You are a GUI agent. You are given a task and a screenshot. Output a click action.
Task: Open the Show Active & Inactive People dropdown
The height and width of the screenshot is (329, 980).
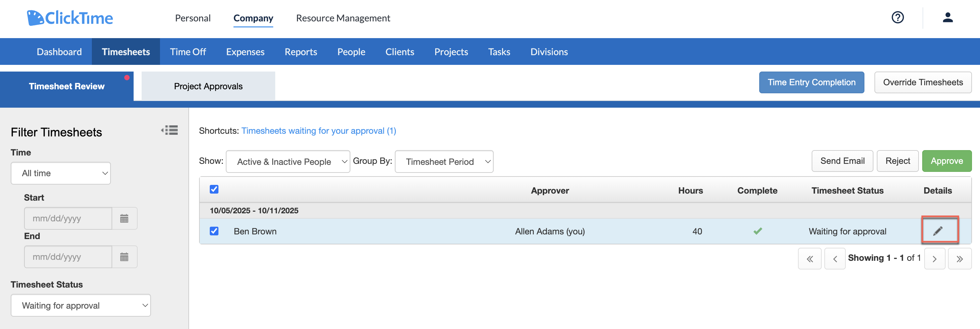click(288, 161)
